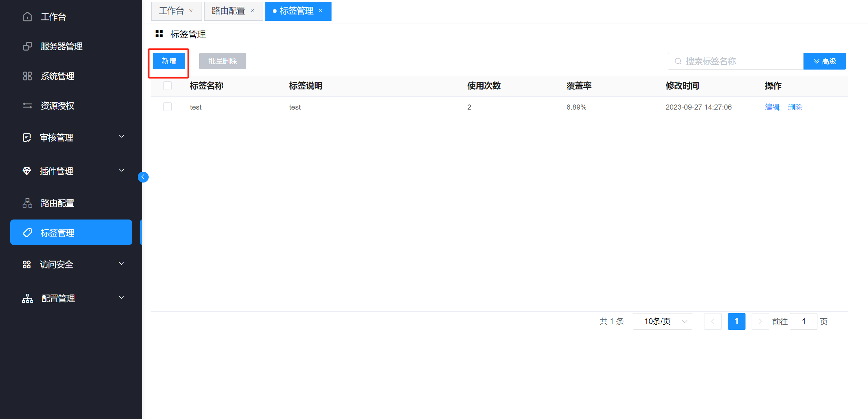Screen dimensions: 868x419
Task: Expand the 高级 advanced search
Action: tap(825, 61)
